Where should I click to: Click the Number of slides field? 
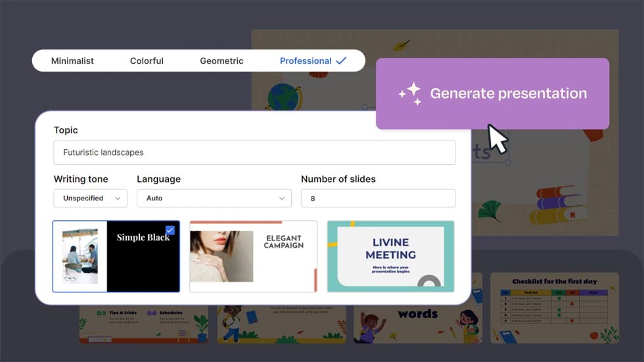click(x=379, y=198)
